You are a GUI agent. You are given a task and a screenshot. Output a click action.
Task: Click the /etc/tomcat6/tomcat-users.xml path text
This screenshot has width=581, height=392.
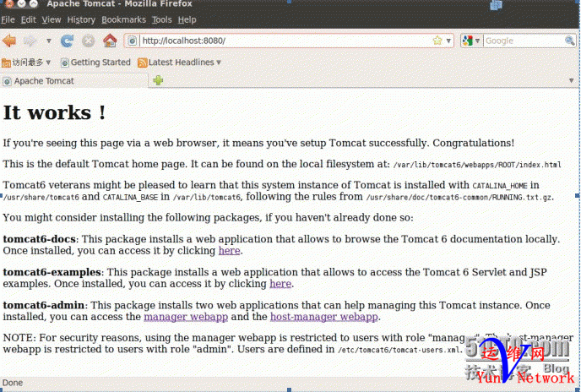click(x=399, y=350)
